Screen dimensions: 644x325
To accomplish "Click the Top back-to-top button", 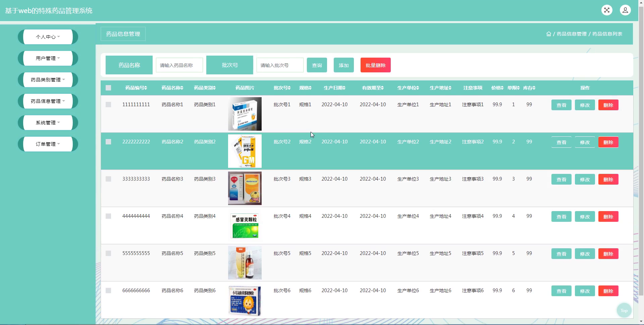I will pos(624,311).
